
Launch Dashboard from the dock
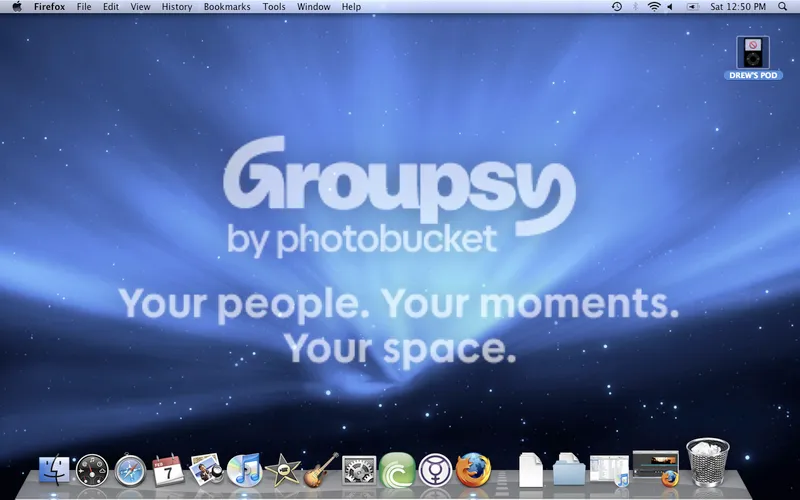tap(92, 470)
